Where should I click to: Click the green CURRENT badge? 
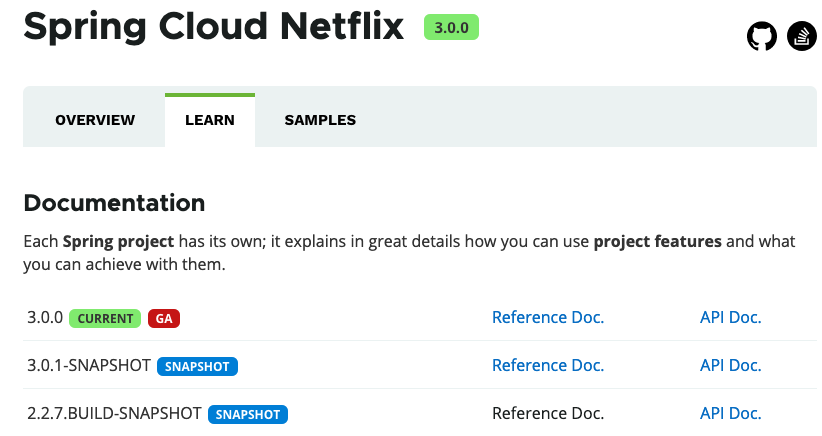(105, 319)
